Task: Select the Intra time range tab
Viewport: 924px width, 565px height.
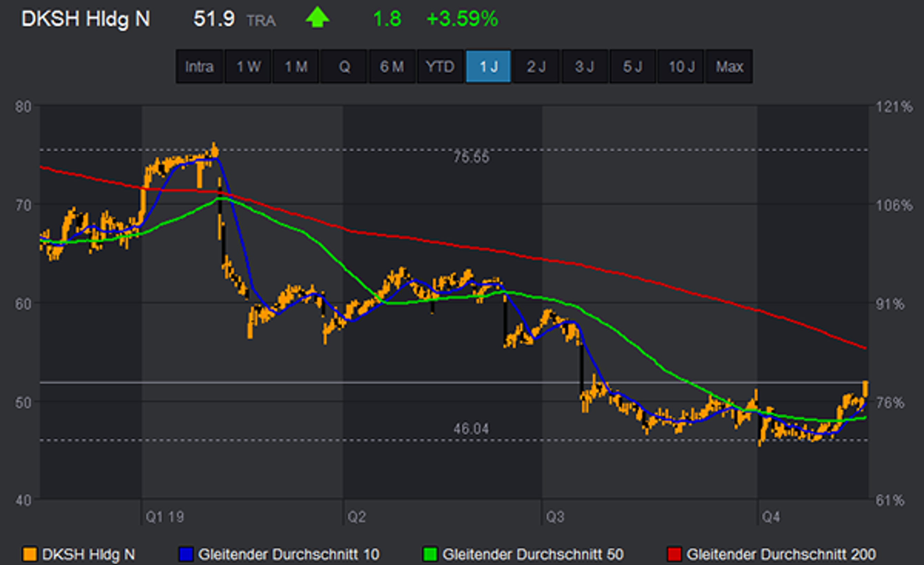Action: coord(200,67)
